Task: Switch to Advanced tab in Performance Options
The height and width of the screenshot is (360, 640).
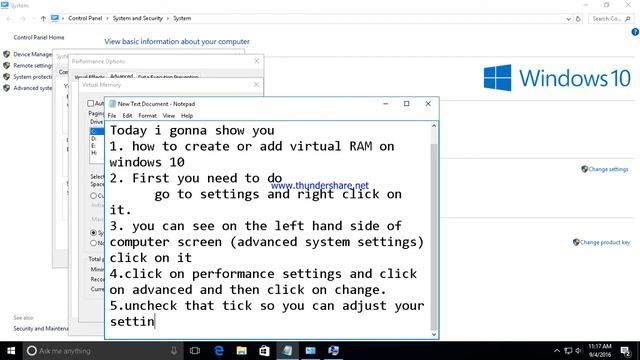Action: tap(122, 76)
